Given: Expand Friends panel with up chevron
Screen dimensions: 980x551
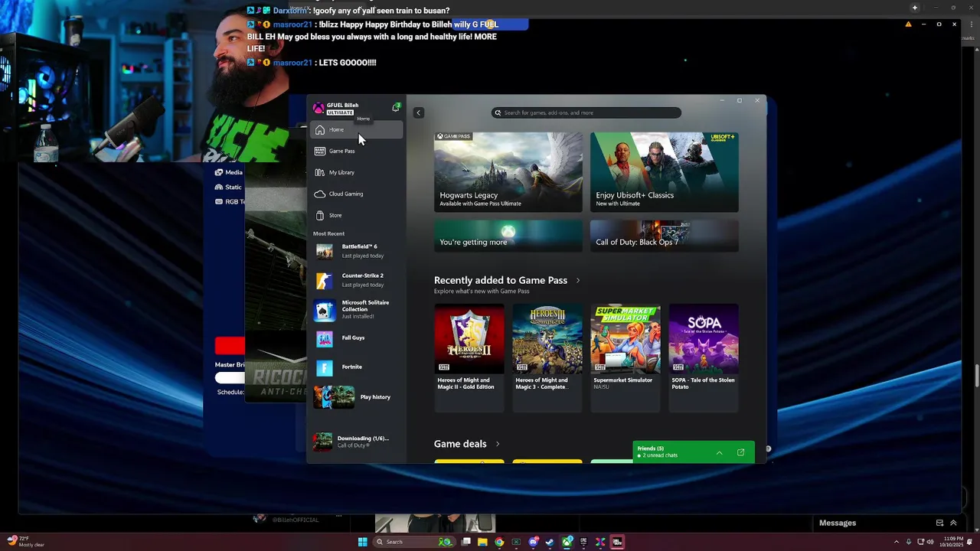Looking at the screenshot, I should click(x=719, y=452).
